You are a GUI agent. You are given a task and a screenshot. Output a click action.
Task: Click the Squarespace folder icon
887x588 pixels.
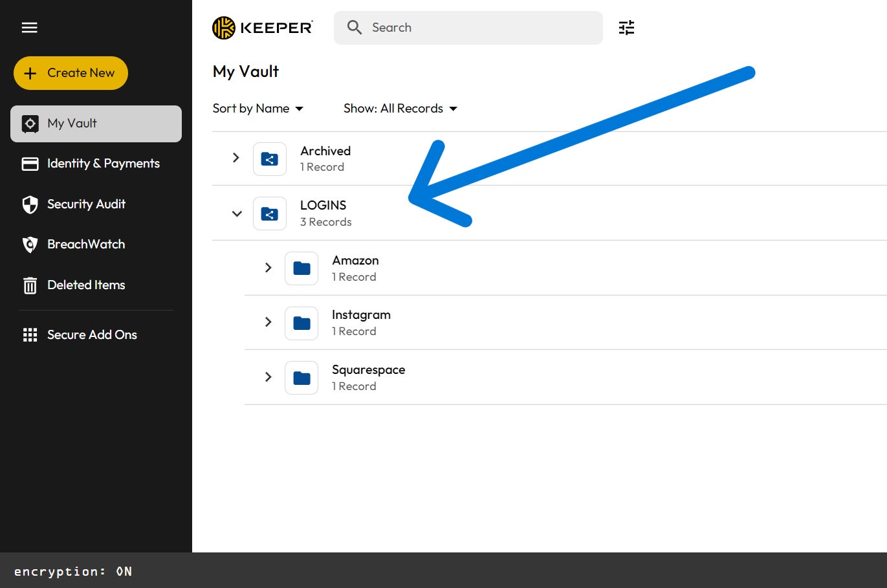pos(301,378)
